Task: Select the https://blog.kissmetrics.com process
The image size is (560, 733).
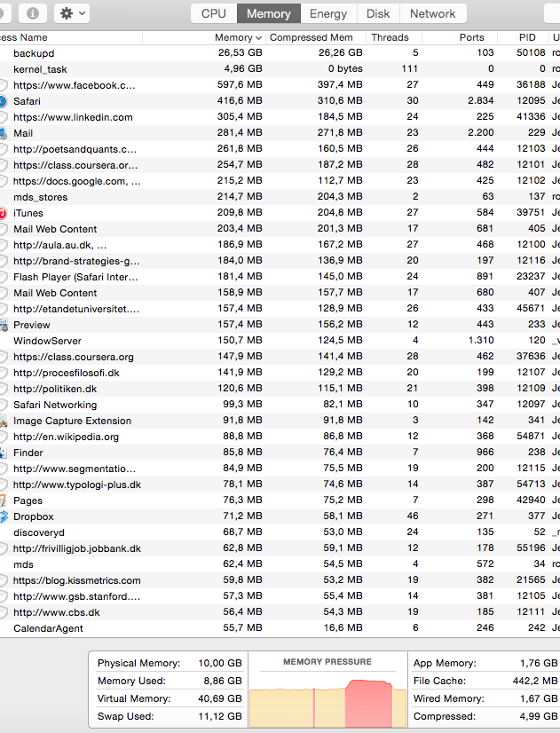Action: tap(280, 580)
